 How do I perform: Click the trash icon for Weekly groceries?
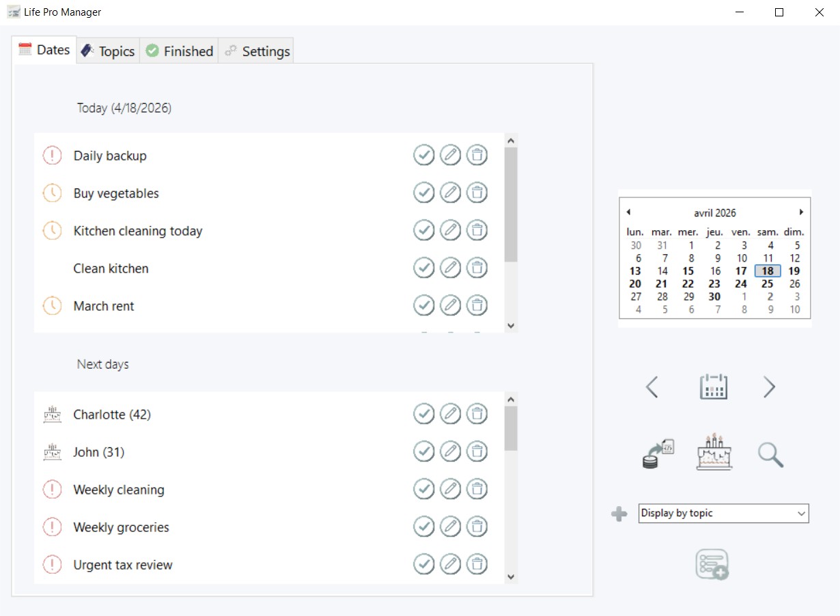(x=477, y=527)
